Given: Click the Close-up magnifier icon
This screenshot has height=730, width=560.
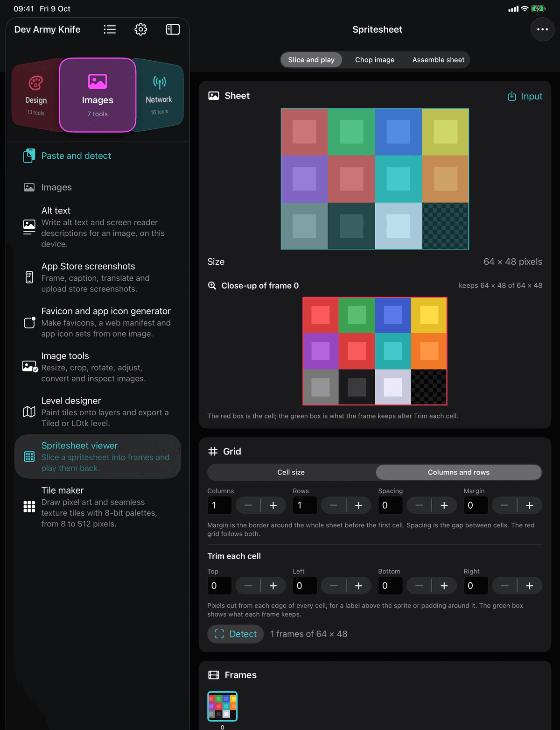Looking at the screenshot, I should coord(212,285).
